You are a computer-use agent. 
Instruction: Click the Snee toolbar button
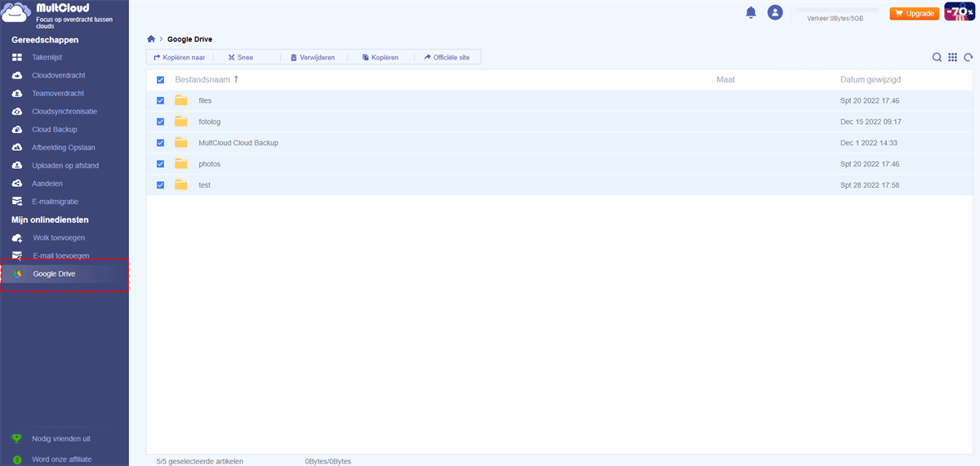241,57
